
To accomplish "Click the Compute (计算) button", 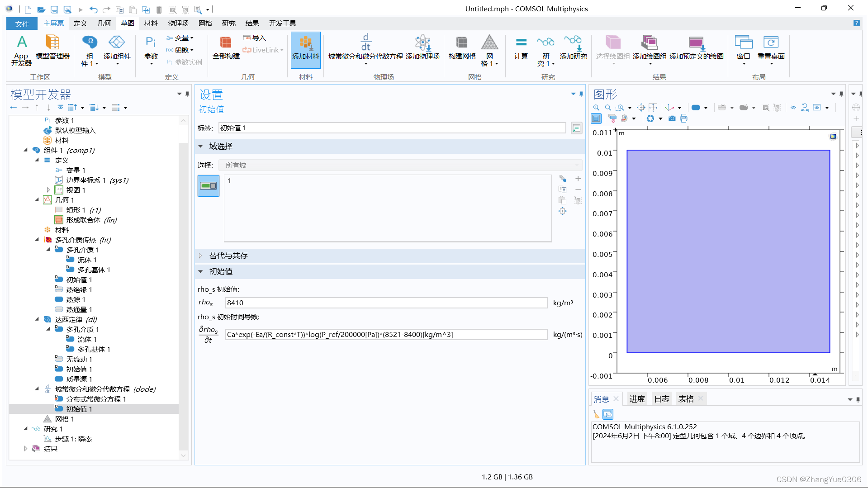I will click(x=521, y=47).
